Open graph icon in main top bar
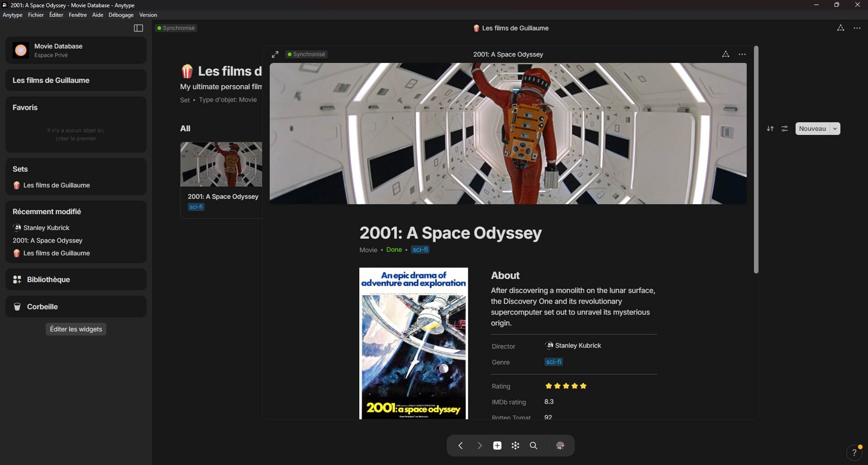The image size is (868, 465). click(x=840, y=28)
